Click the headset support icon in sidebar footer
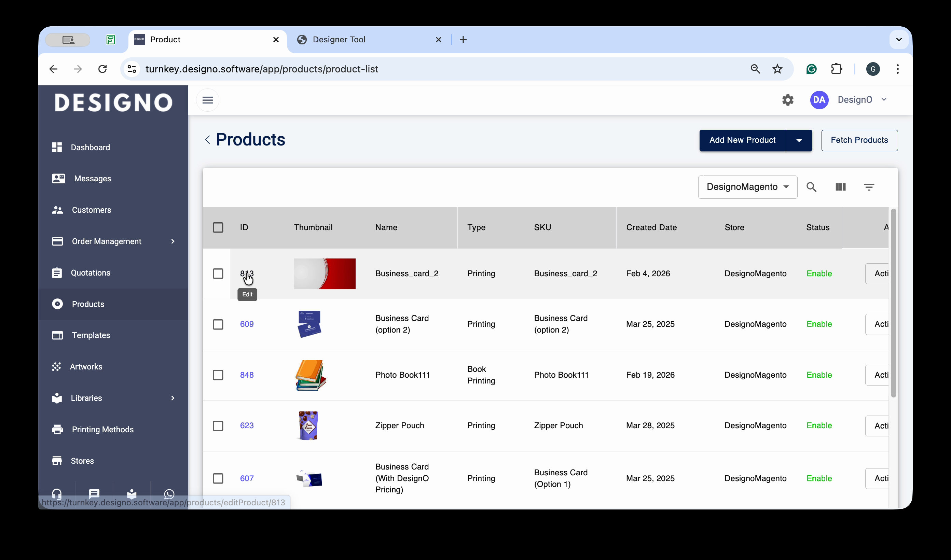This screenshot has height=560, width=951. (x=57, y=493)
